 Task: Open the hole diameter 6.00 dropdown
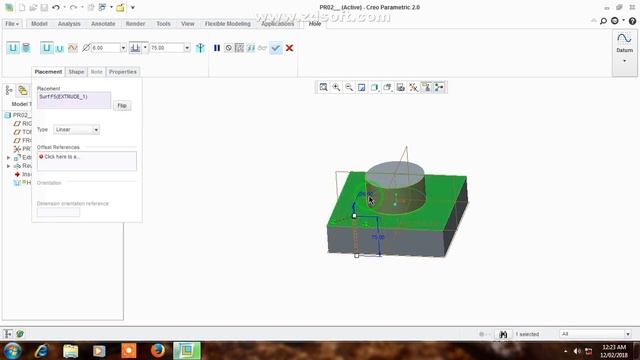point(123,48)
